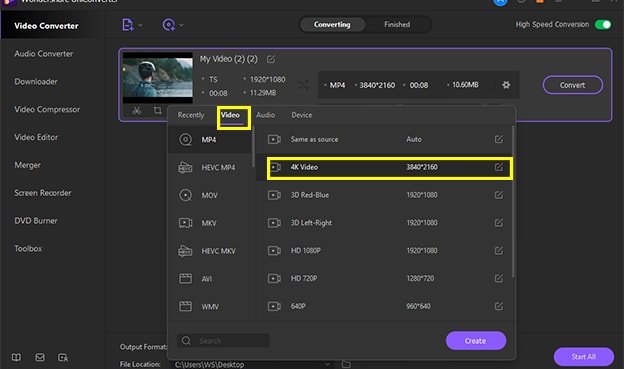Toggle the High Speed Conversion switch
The image size is (624, 369).
[x=603, y=24]
